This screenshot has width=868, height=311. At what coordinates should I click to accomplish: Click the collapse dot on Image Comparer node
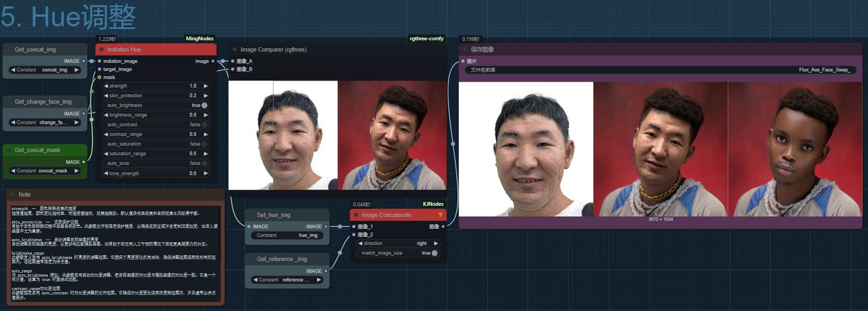click(x=235, y=49)
